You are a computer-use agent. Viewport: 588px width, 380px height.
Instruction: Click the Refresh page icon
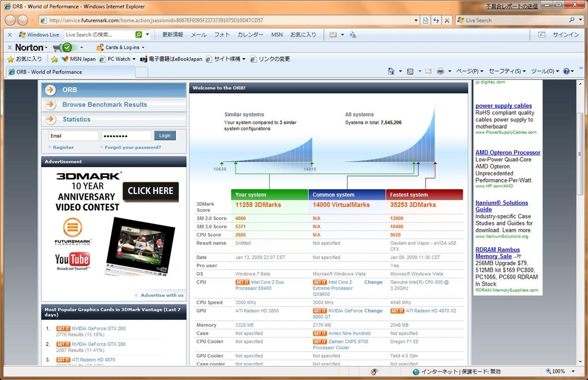[436, 20]
